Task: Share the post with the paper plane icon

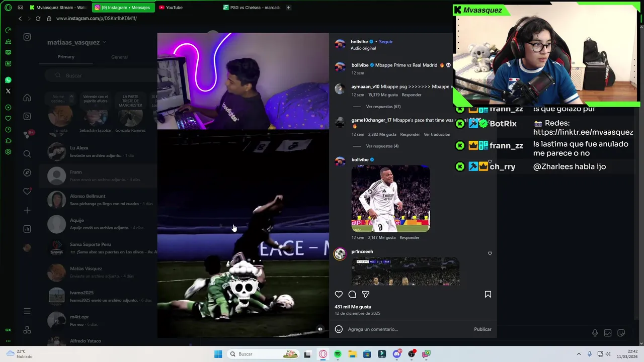Action: (366, 295)
